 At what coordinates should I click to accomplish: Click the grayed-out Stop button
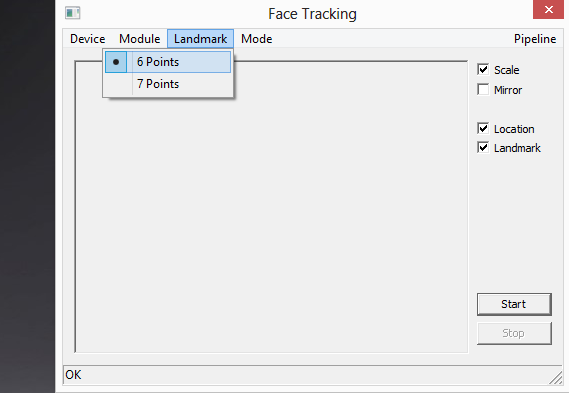(x=514, y=333)
